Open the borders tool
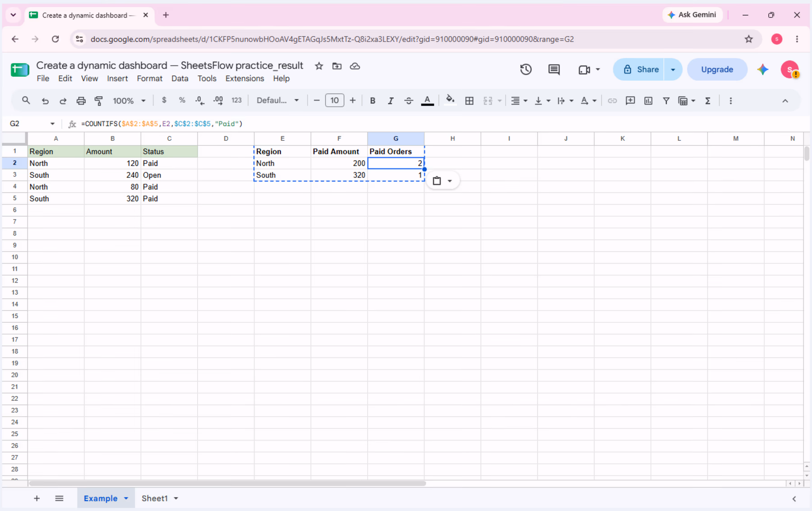 point(469,101)
